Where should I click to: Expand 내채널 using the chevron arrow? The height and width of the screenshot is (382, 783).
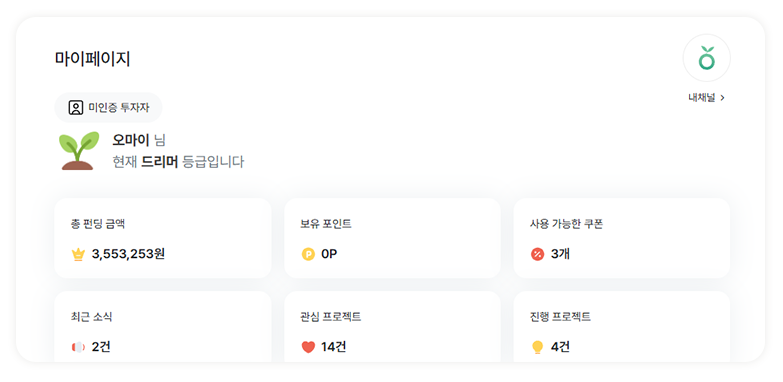click(x=723, y=98)
